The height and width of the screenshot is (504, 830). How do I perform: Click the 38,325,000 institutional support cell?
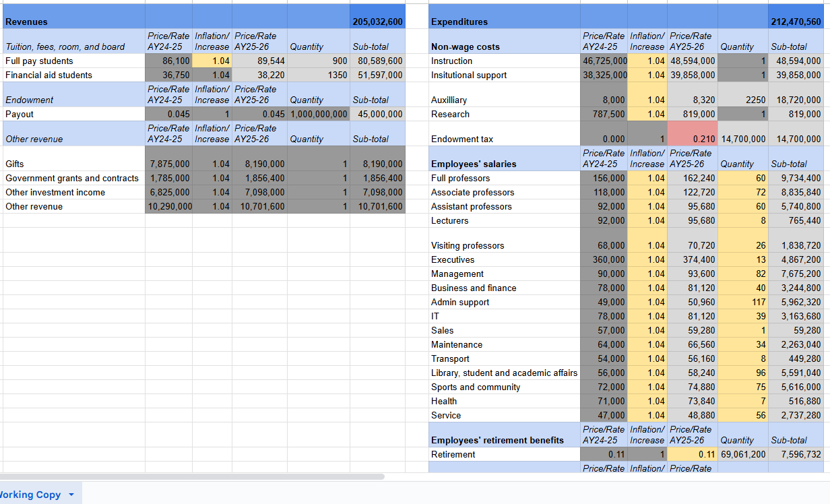coord(604,75)
